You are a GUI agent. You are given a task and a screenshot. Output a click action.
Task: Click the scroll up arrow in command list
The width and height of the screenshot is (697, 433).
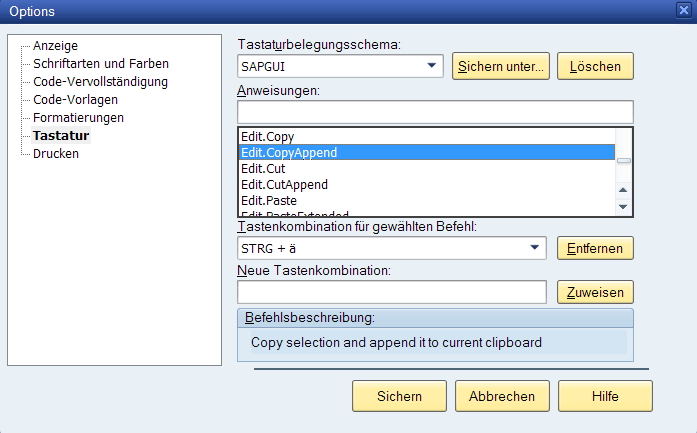tap(623, 190)
